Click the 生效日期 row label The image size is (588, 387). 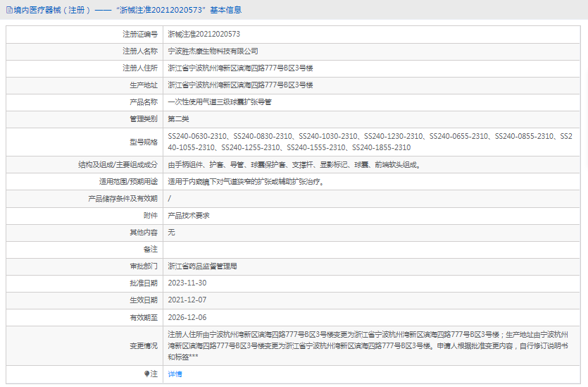pos(144,300)
